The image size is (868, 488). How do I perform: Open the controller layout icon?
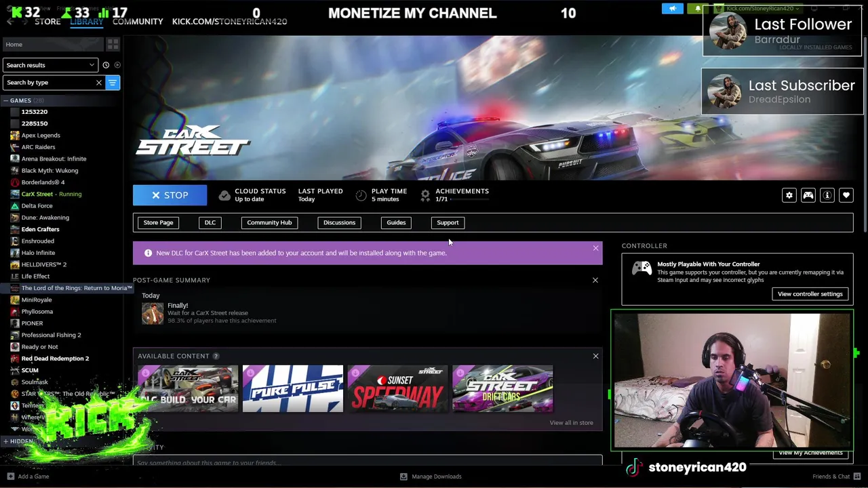(808, 195)
